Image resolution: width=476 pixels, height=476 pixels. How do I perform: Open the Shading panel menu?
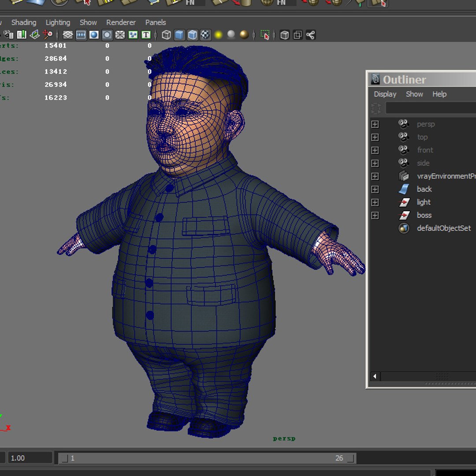coord(24,22)
